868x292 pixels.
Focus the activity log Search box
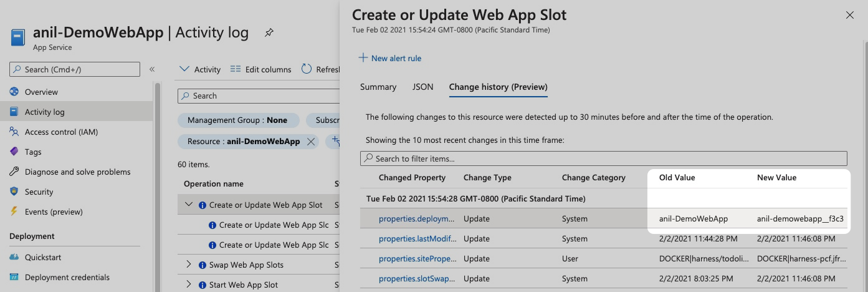(x=259, y=95)
